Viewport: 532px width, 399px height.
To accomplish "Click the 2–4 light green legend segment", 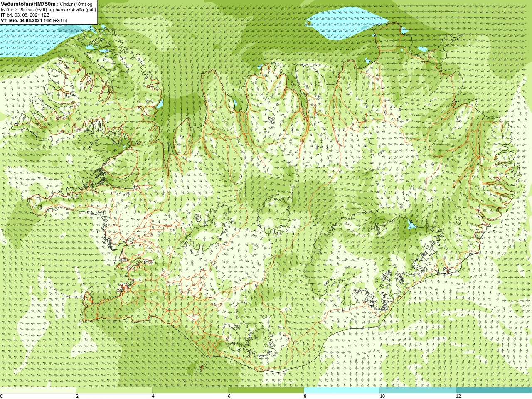I will 114,390.
